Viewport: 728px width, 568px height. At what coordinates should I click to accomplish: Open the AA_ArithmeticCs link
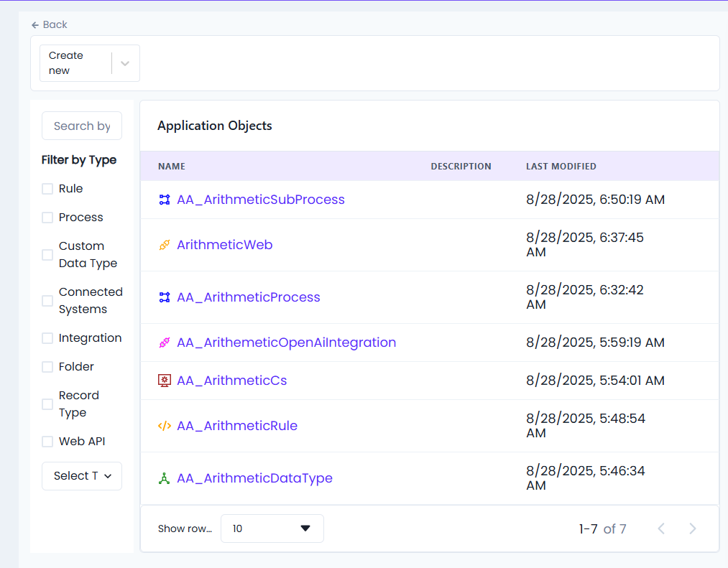coord(231,381)
